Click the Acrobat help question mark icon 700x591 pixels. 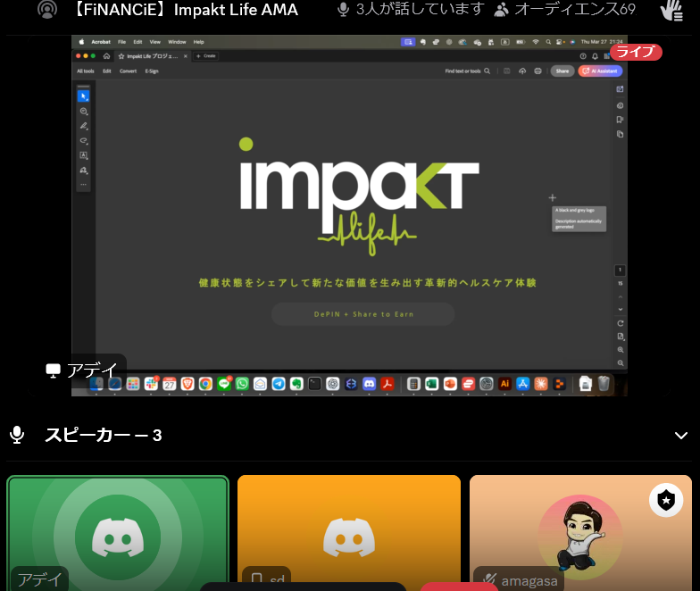tap(582, 56)
